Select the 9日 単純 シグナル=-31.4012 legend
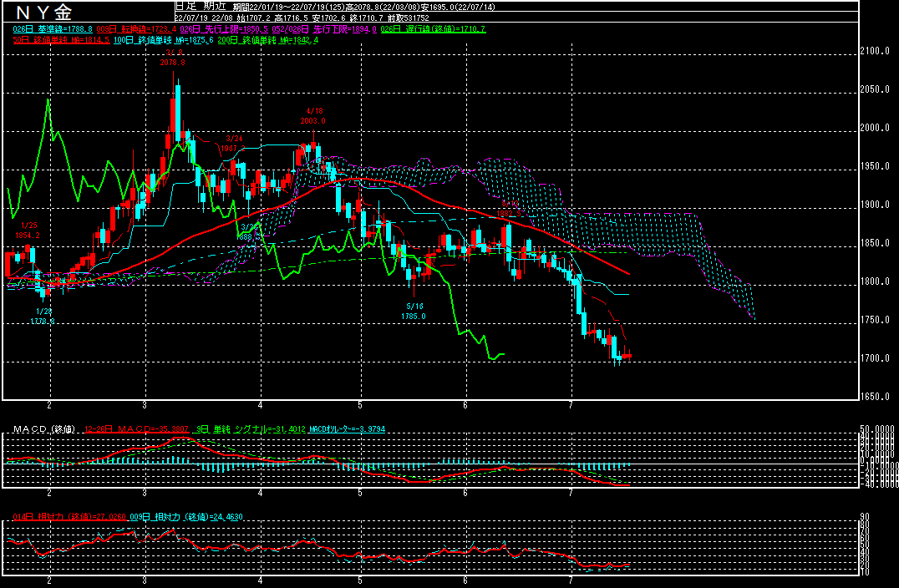The height and width of the screenshot is (588, 899). click(251, 429)
